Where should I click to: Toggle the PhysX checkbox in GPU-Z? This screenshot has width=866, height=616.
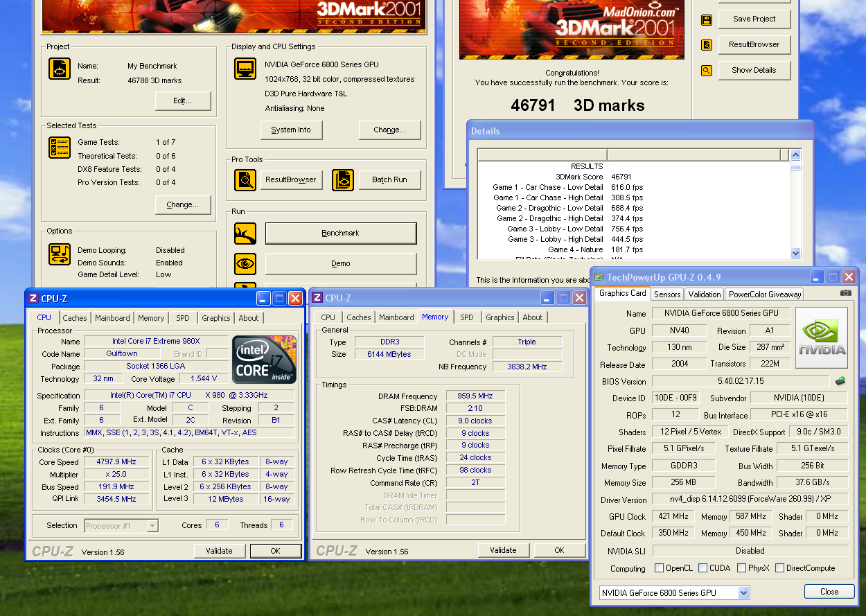pos(742,568)
